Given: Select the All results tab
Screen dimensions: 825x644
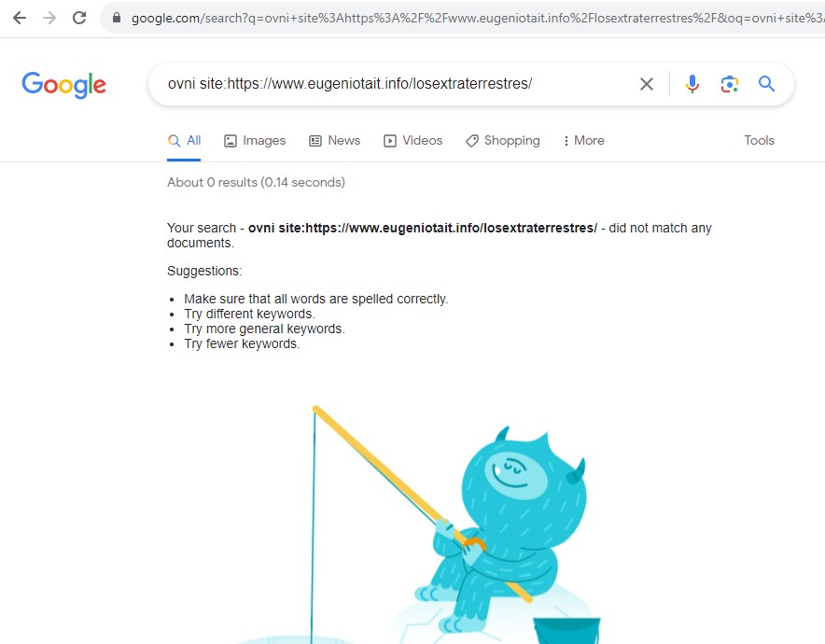Looking at the screenshot, I should (x=184, y=141).
